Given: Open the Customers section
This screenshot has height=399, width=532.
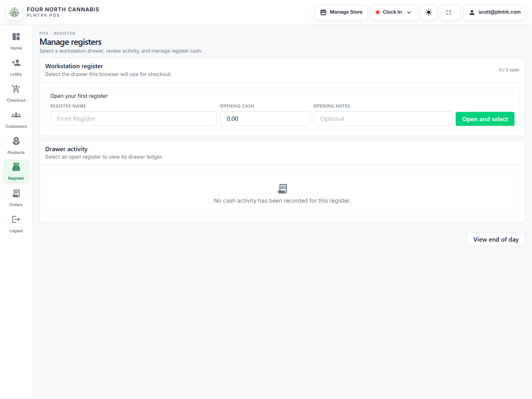Looking at the screenshot, I should [x=16, y=119].
